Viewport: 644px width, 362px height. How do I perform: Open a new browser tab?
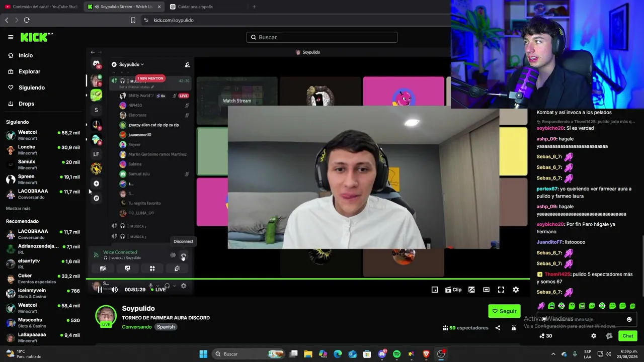[254, 7]
